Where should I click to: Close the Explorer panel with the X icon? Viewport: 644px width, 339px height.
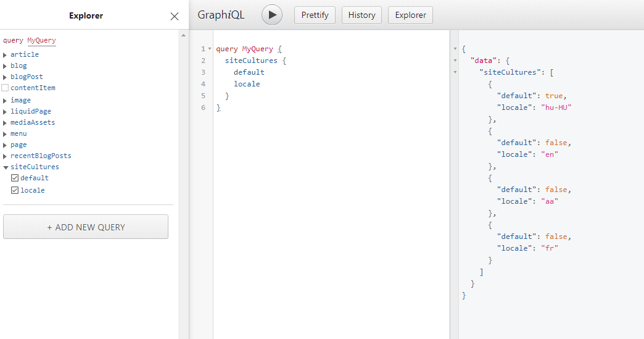click(x=175, y=16)
